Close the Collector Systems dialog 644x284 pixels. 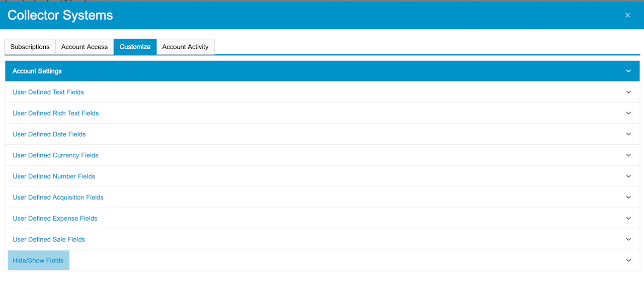(627, 15)
